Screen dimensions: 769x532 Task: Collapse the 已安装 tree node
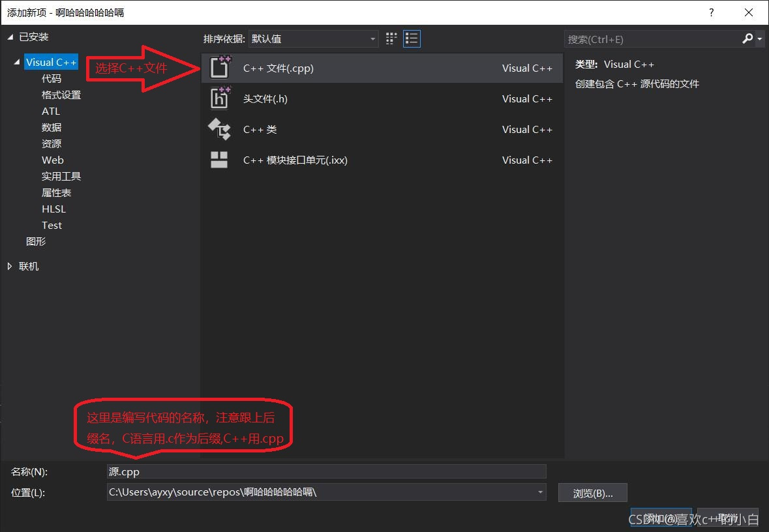pos(10,37)
